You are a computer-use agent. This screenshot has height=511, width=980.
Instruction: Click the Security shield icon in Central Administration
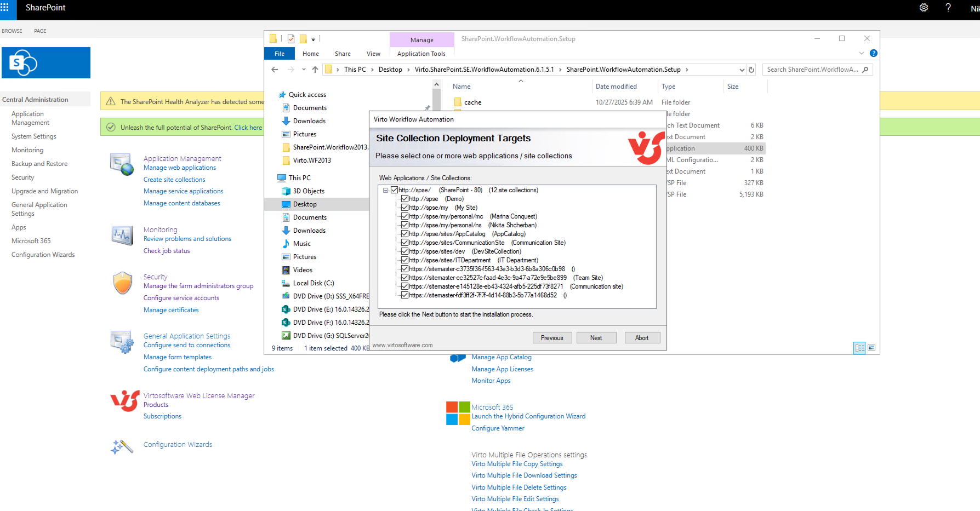pos(122,283)
